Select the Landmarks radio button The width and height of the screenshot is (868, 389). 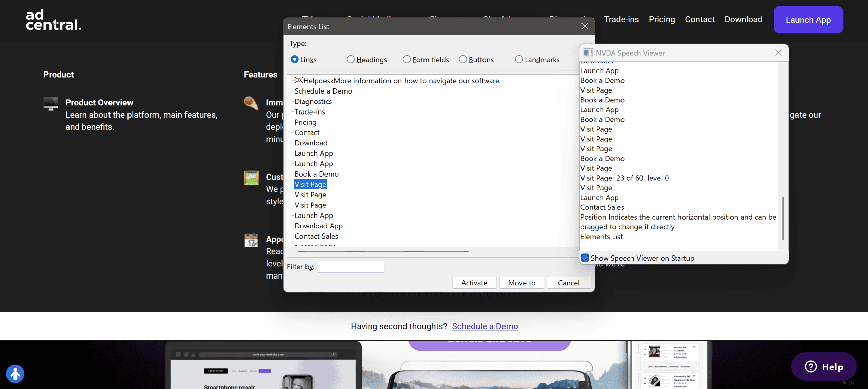519,60
